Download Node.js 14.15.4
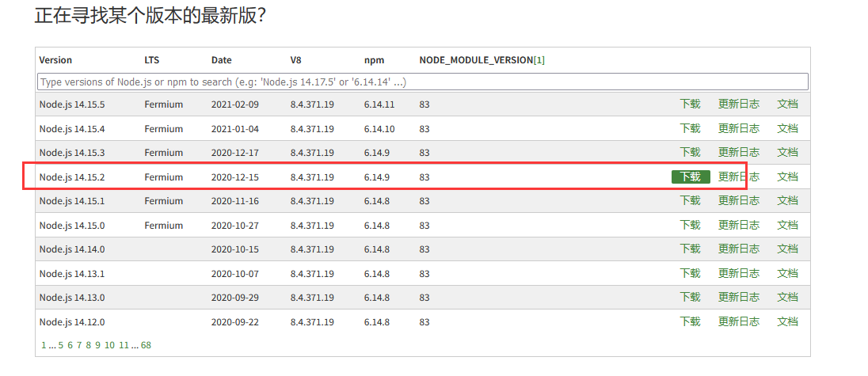This screenshot has height=376, width=868. [x=691, y=129]
